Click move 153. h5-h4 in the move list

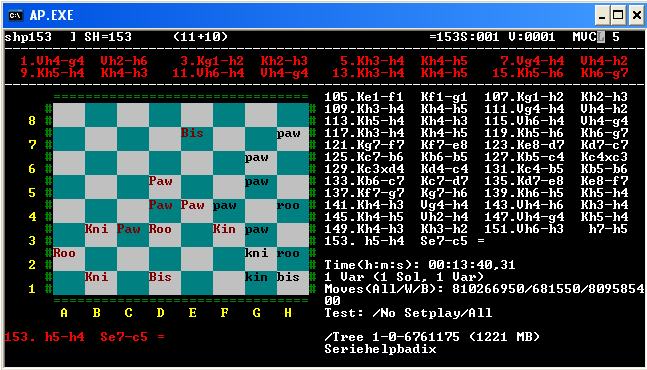coord(364,240)
